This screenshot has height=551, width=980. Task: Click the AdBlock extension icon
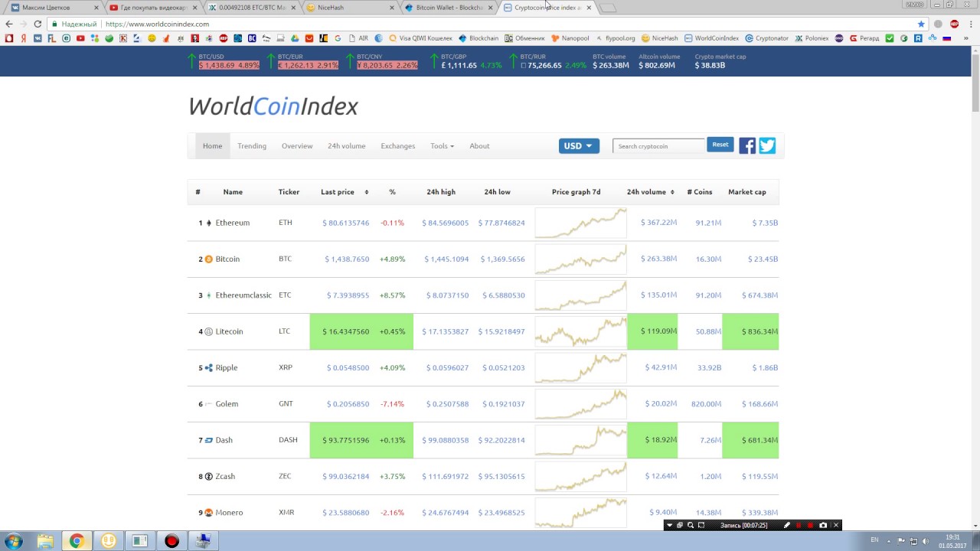coord(954,24)
